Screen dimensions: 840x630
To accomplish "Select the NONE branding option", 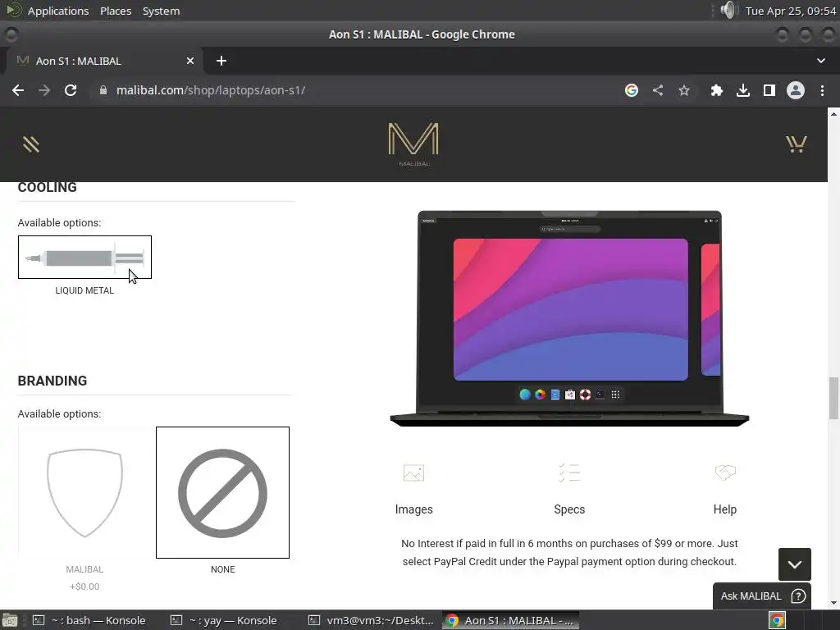I will click(x=222, y=492).
